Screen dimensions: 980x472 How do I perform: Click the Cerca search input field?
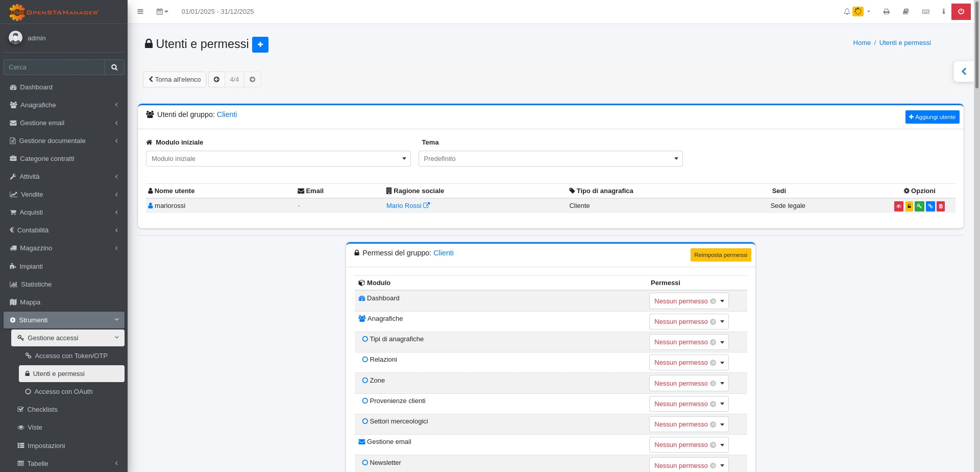point(54,67)
